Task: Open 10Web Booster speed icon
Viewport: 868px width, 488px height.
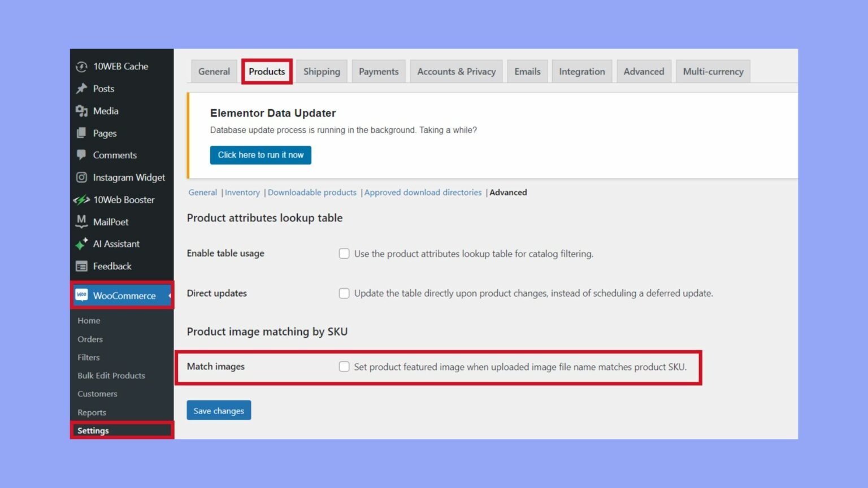Action: 81,199
